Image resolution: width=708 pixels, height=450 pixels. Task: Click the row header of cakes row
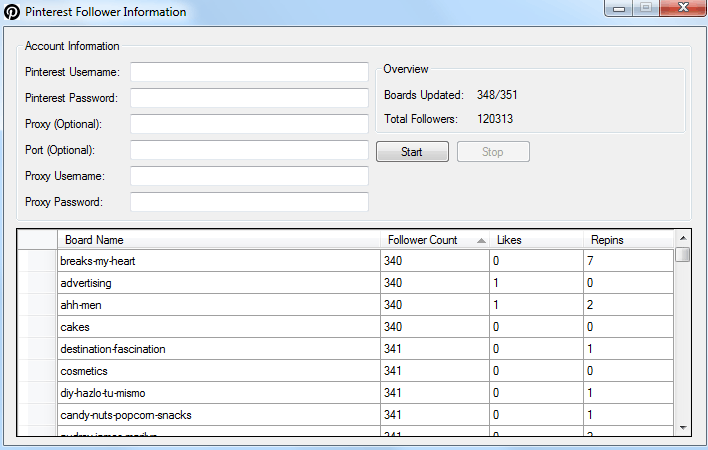pos(37,327)
